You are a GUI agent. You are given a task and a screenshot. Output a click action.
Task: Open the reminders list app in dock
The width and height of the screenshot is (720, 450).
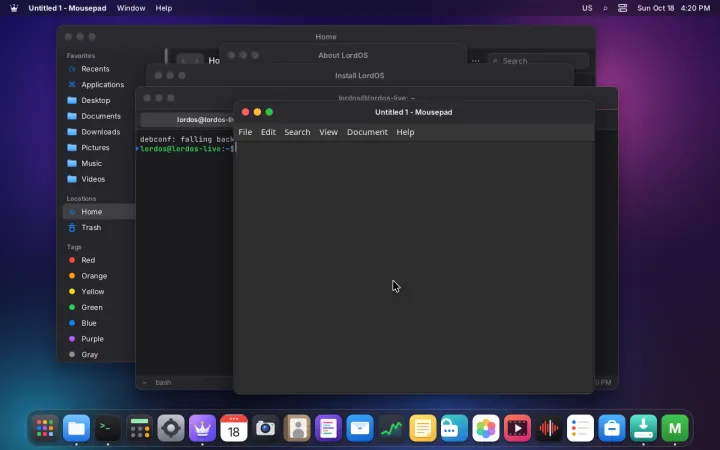(x=580, y=428)
